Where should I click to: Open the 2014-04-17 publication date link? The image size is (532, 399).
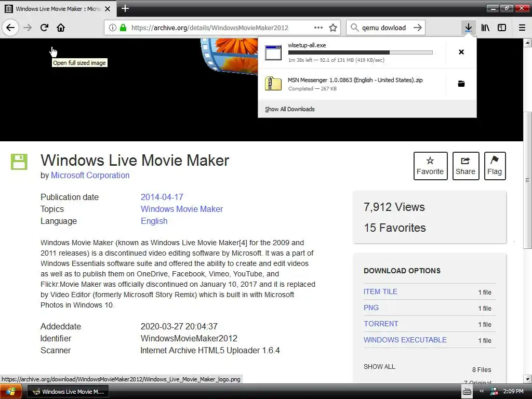coord(162,197)
